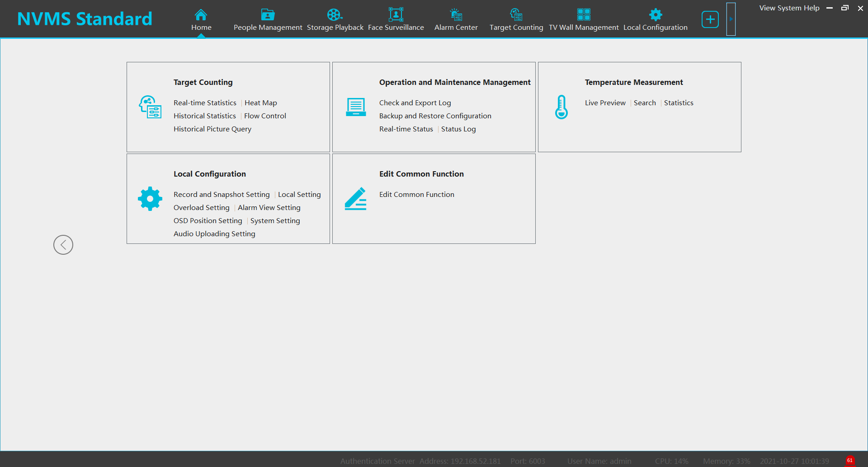The image size is (868, 467).
Task: Click the red alarm count badge
Action: click(850, 461)
